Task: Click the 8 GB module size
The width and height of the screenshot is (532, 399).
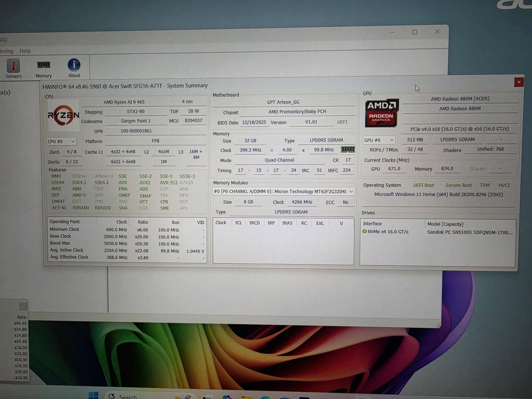Action: 248,202
